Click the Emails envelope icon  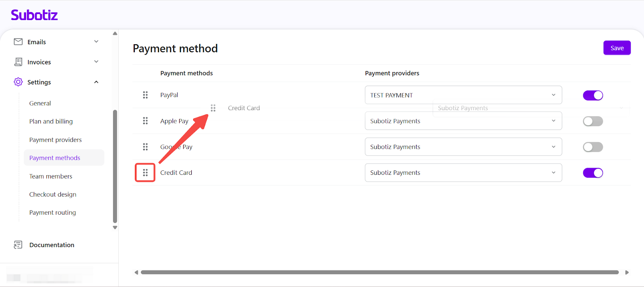coord(18,42)
